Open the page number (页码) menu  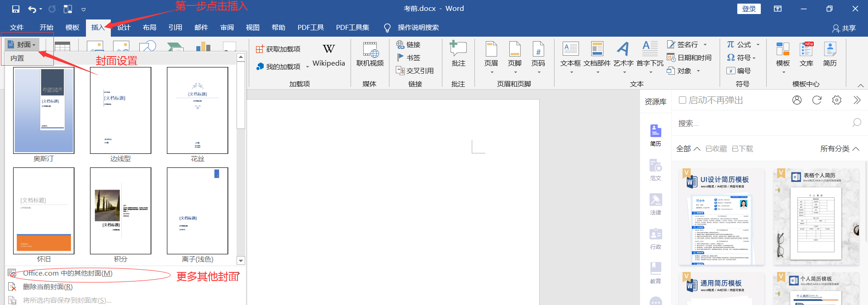click(538, 57)
